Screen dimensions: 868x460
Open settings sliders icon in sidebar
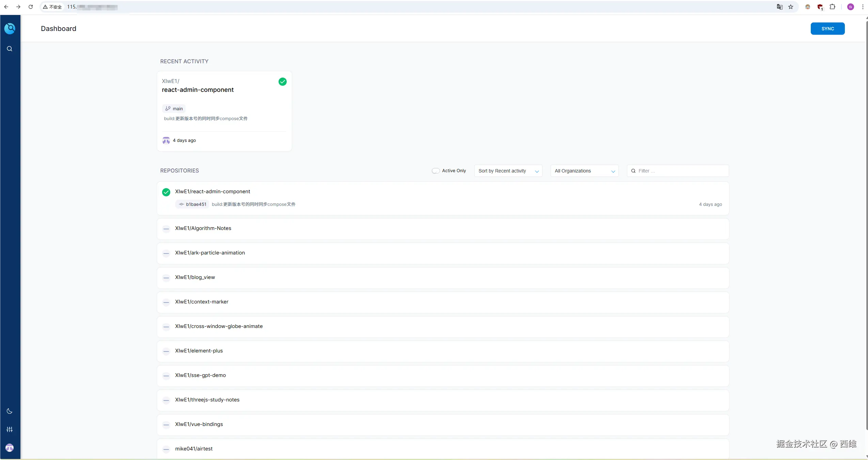point(10,429)
